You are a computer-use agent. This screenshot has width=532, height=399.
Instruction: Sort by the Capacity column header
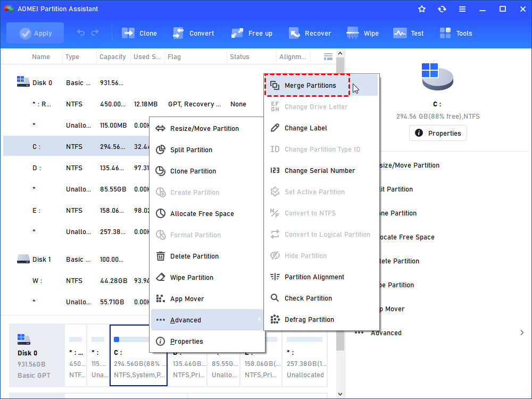pos(113,57)
